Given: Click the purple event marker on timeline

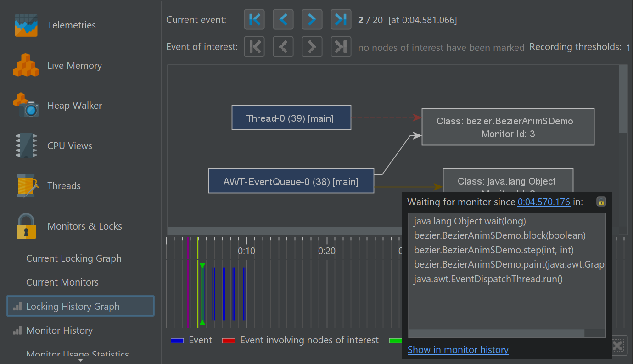Looking at the screenshot, I should click(x=188, y=282).
